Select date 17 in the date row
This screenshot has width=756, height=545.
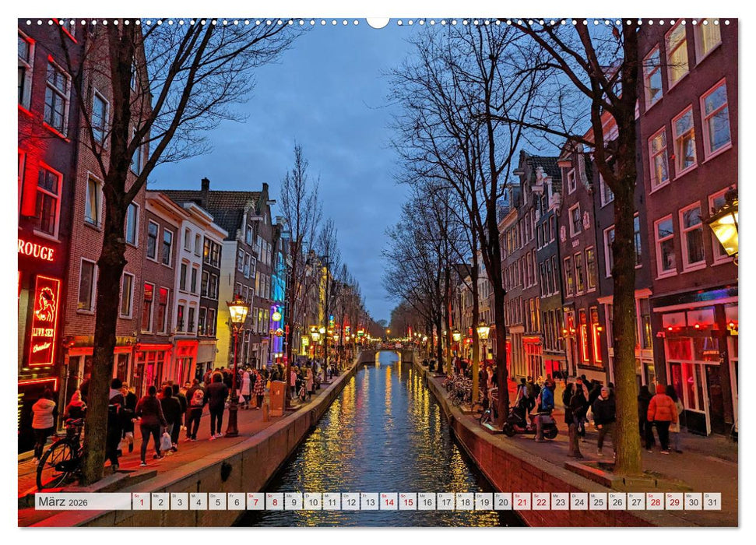click(x=445, y=504)
